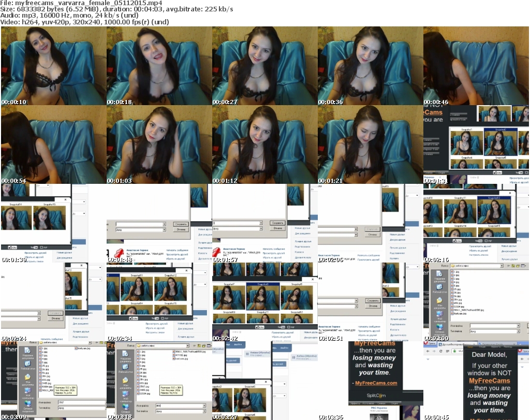Image resolution: width=530 pixels, height=420 pixels.
Task: Click the 'Video: h264, yuv420p, 320x240' line
Action: coord(84,22)
